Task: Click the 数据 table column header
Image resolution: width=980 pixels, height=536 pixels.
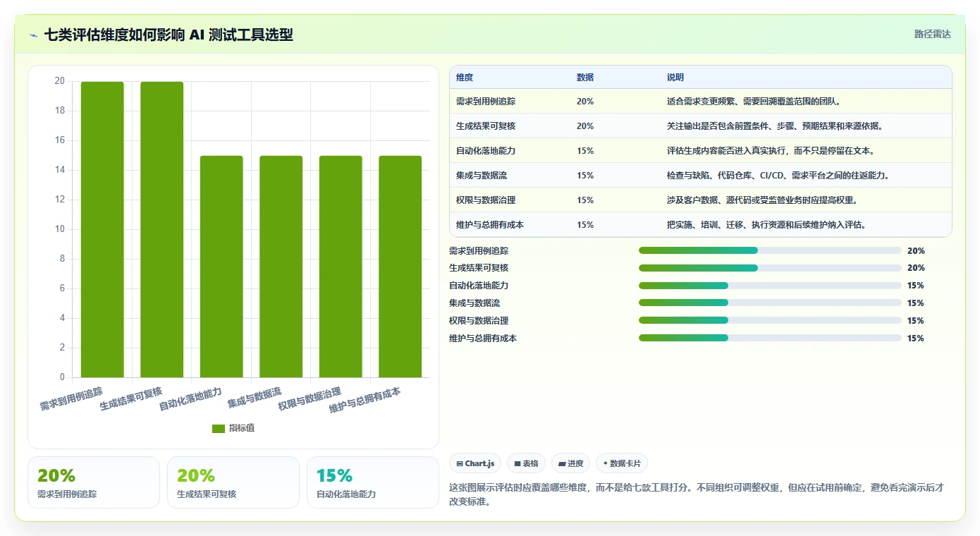Action: click(585, 78)
